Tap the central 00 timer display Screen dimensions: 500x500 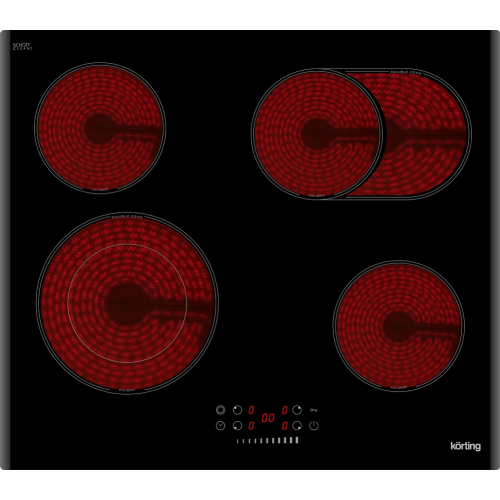[x=268, y=418]
